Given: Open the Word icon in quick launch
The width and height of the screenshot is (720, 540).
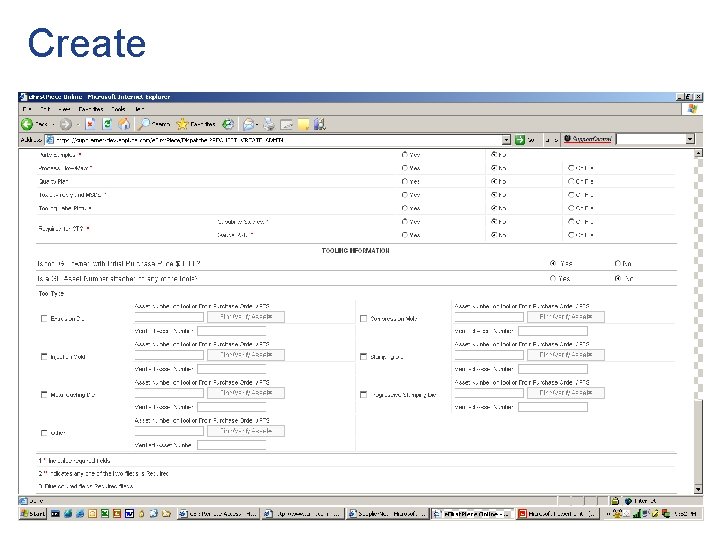Looking at the screenshot, I should click(x=129, y=513).
